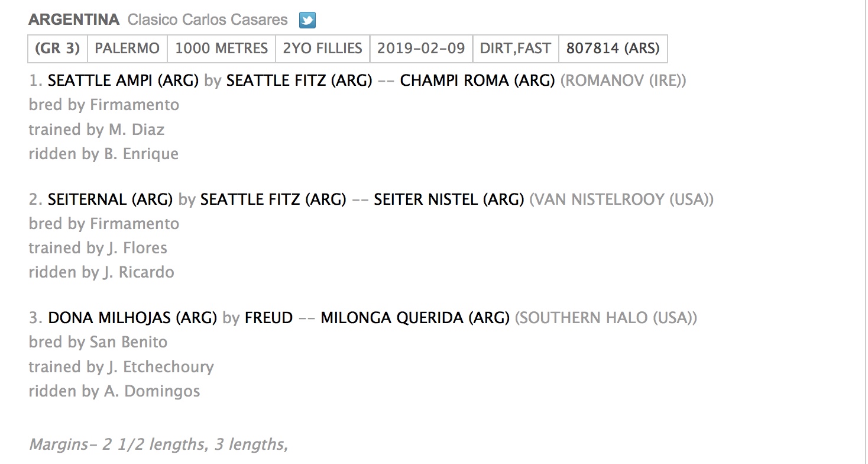Open dam MILONGA QUERIDA (ARG) link
868x464 pixels.
415,318
